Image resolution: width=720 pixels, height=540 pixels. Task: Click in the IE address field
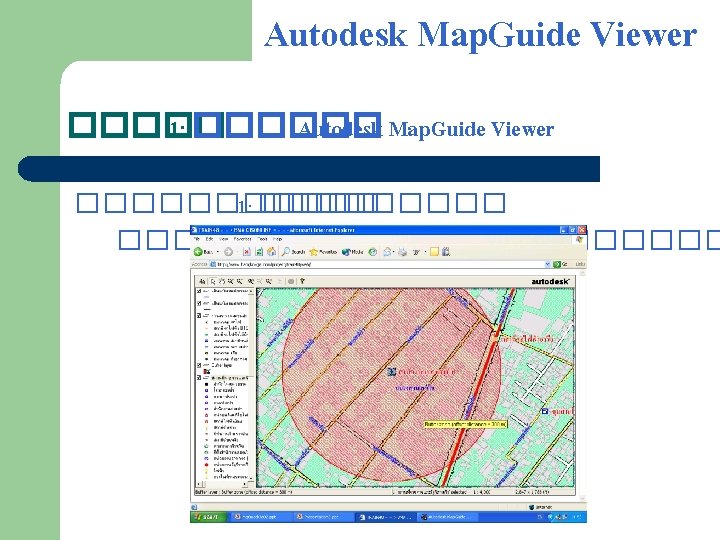click(380, 264)
